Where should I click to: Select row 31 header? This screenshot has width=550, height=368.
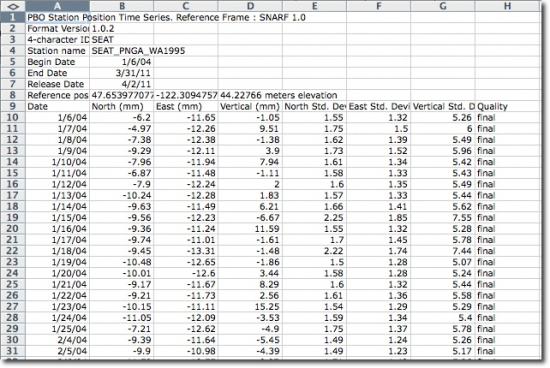(x=13, y=351)
